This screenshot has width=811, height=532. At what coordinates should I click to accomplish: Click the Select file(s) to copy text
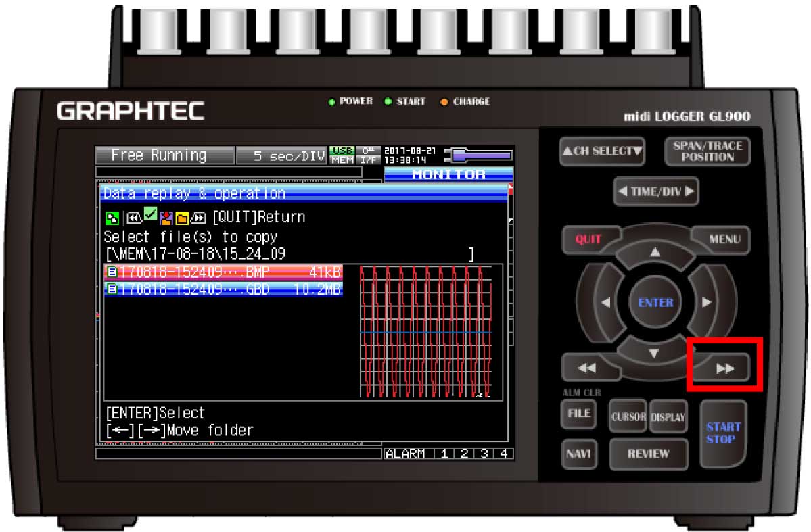pos(191,237)
